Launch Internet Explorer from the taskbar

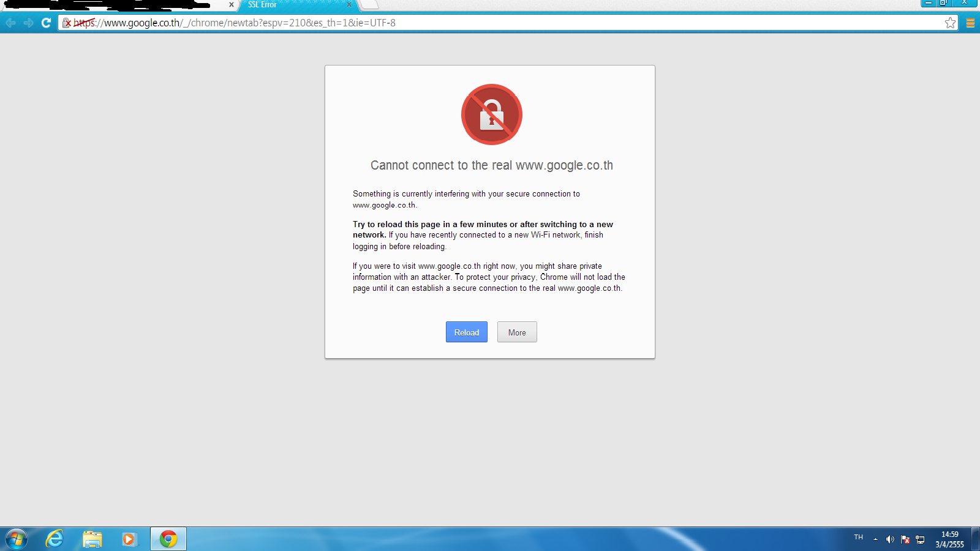tap(55, 539)
